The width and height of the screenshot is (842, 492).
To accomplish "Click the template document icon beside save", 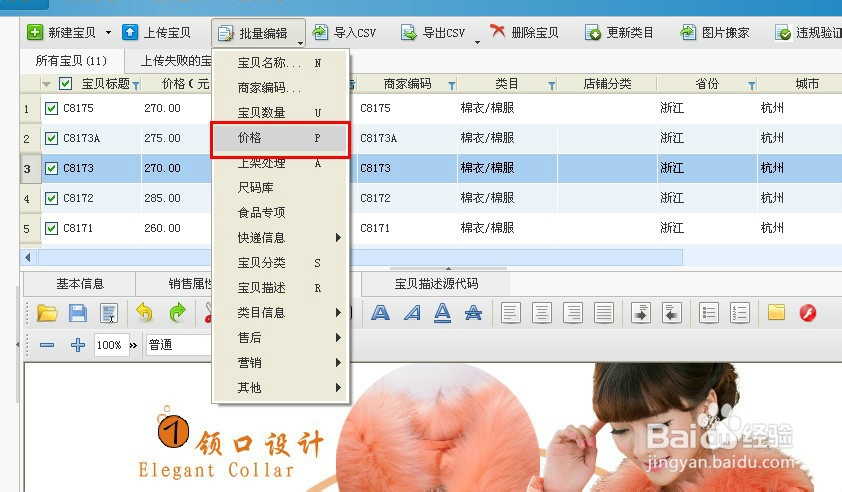I will pos(109,313).
